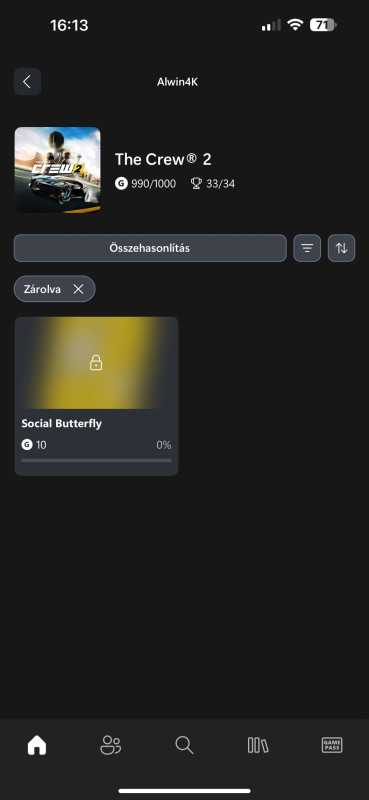Image resolution: width=369 pixels, height=800 pixels.
Task: Click the Social Butterfly progress bar
Action: click(x=96, y=460)
